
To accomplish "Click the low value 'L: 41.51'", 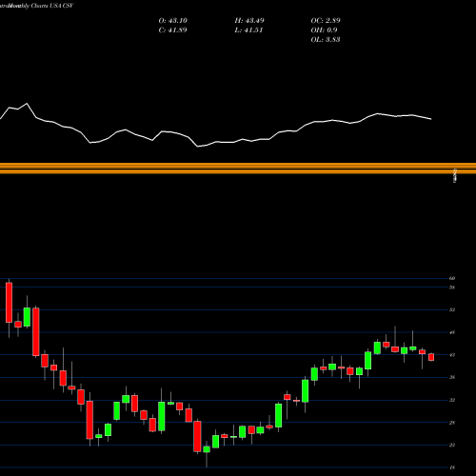I will tap(248, 30).
